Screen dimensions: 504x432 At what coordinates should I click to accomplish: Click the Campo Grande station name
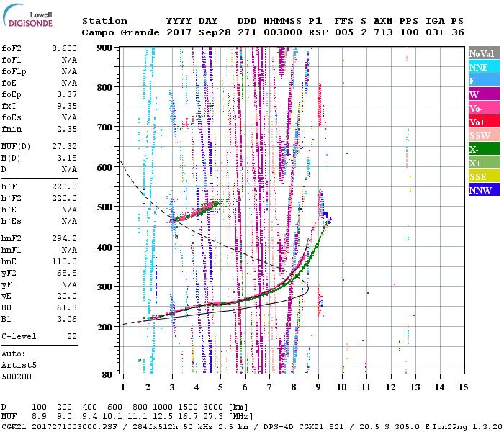coord(120,32)
